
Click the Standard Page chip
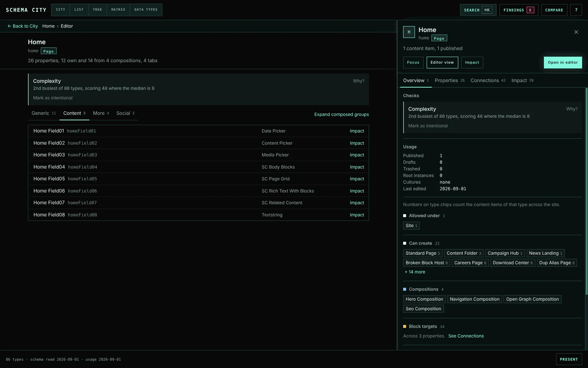(x=423, y=253)
